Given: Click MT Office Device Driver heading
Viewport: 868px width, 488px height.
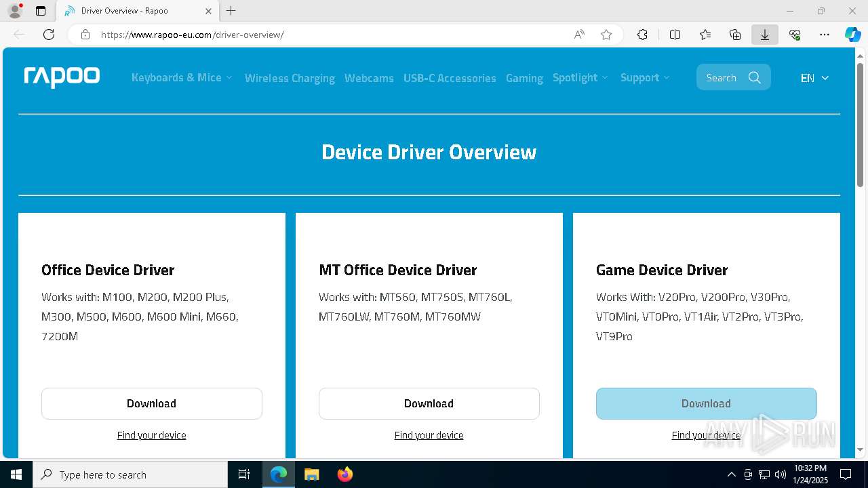Looking at the screenshot, I should tap(397, 270).
